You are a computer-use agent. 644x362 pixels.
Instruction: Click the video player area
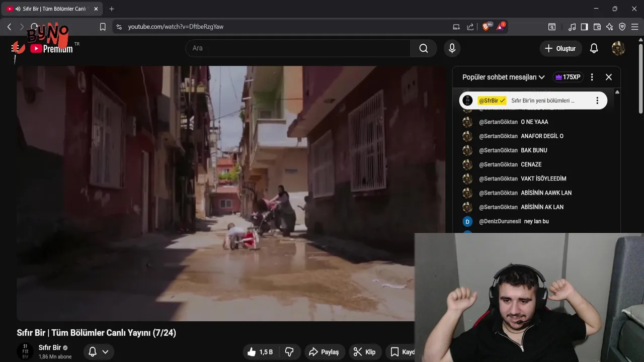pos(231,194)
